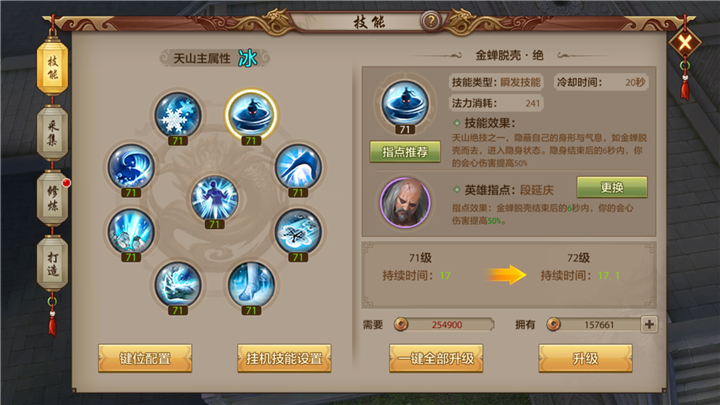Select the highlighted 金蝉脱壳 skill icon
The image size is (720, 405).
251,114
